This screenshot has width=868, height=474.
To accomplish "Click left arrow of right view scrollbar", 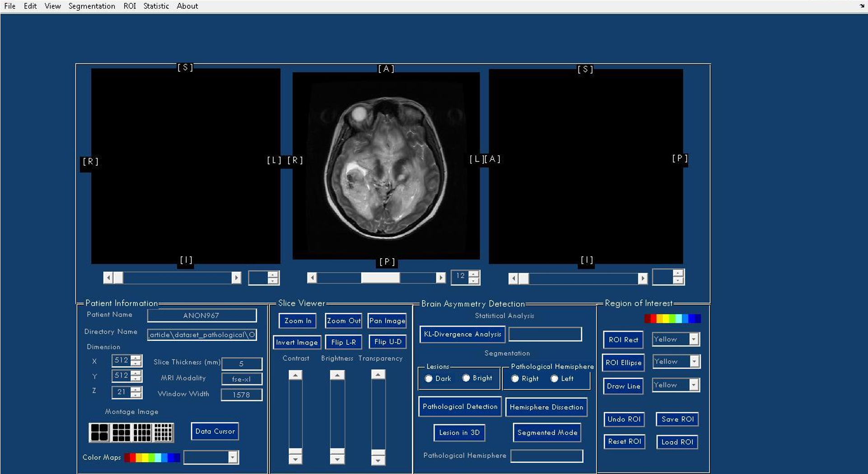I will [513, 279].
